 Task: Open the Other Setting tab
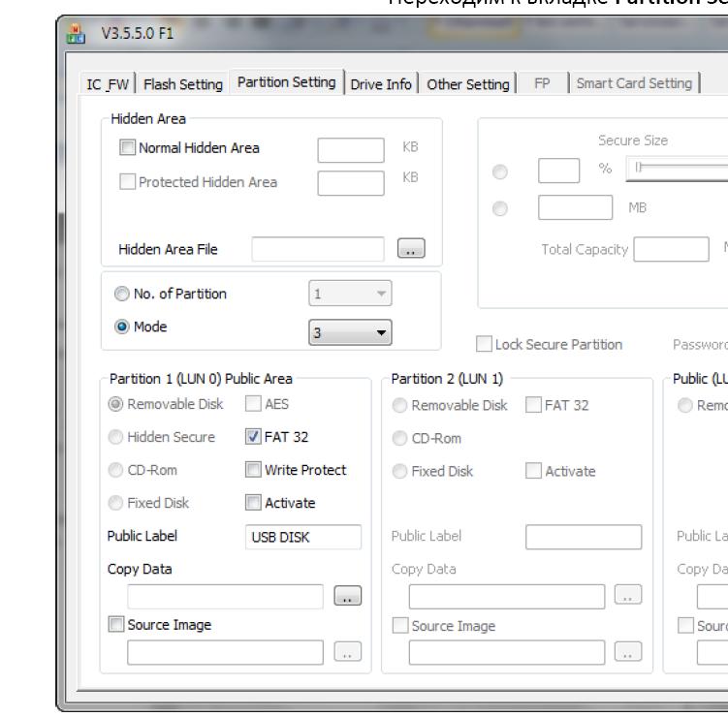[x=468, y=84]
